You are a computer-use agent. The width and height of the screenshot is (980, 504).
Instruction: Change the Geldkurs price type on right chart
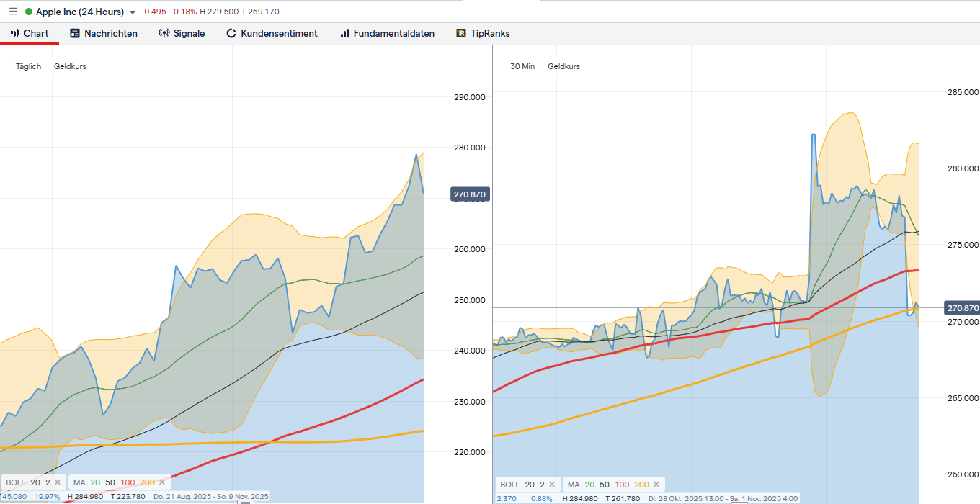[563, 66]
